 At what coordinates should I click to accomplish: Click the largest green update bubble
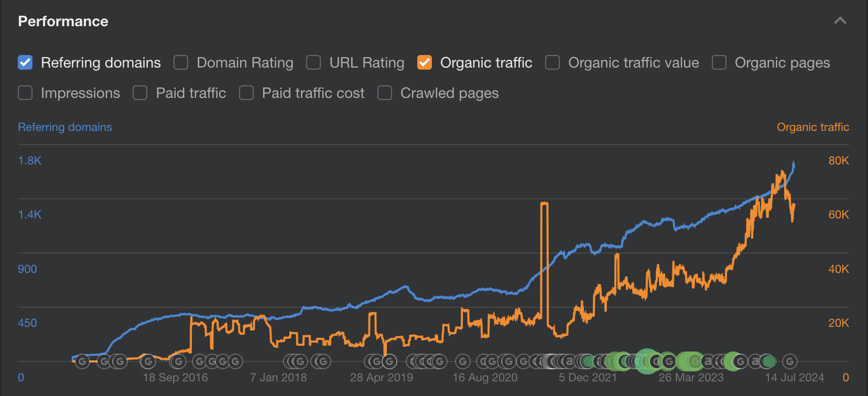point(646,361)
